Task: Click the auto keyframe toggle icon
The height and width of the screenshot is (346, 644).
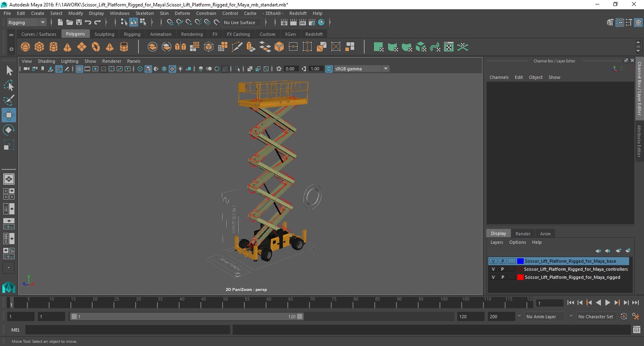Action: (623, 317)
